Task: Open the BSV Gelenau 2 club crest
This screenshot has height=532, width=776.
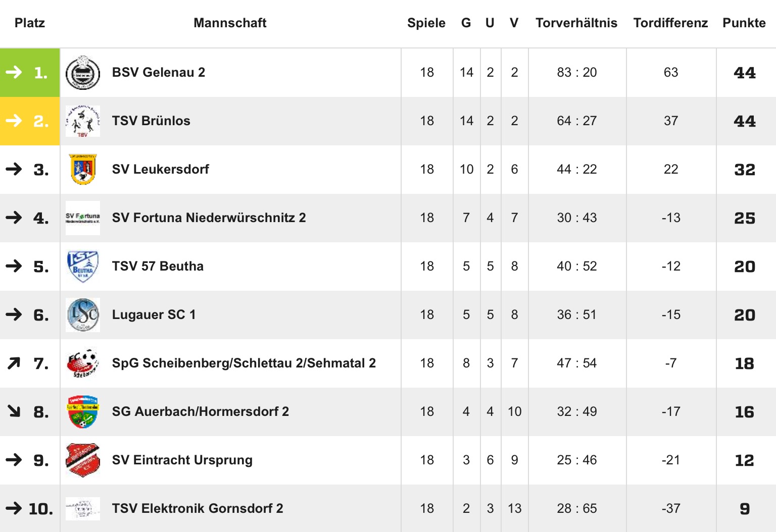Action: pos(83,73)
